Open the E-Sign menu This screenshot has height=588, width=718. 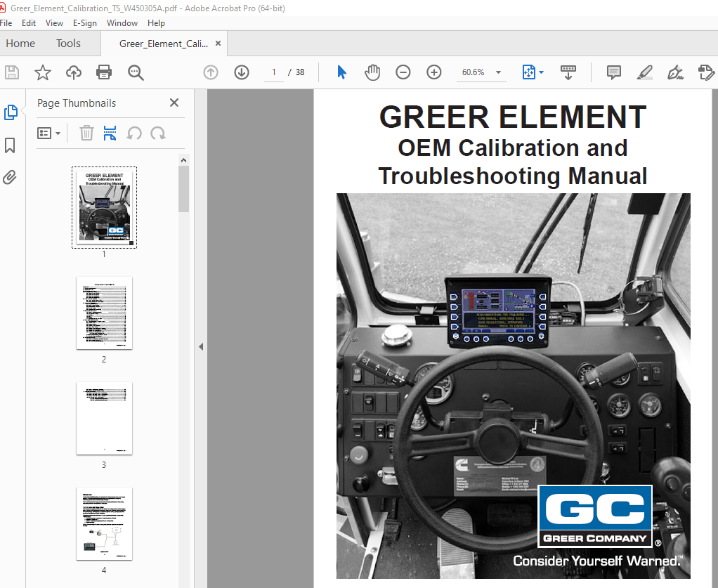coord(85,23)
